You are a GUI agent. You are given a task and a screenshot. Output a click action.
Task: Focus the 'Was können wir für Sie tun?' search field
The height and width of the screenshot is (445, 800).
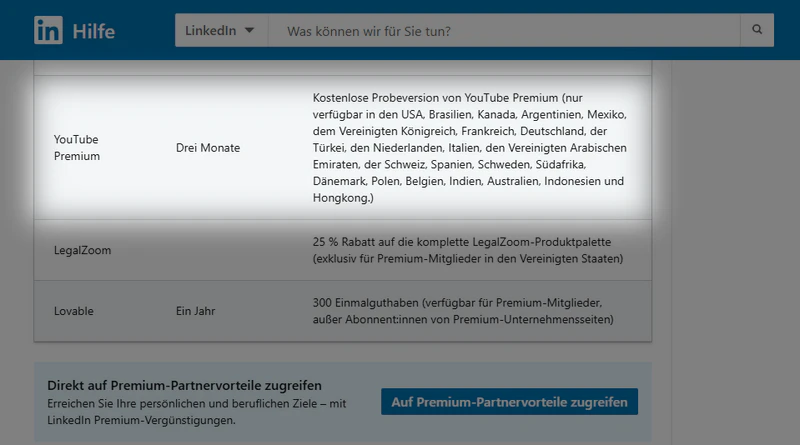(x=504, y=31)
